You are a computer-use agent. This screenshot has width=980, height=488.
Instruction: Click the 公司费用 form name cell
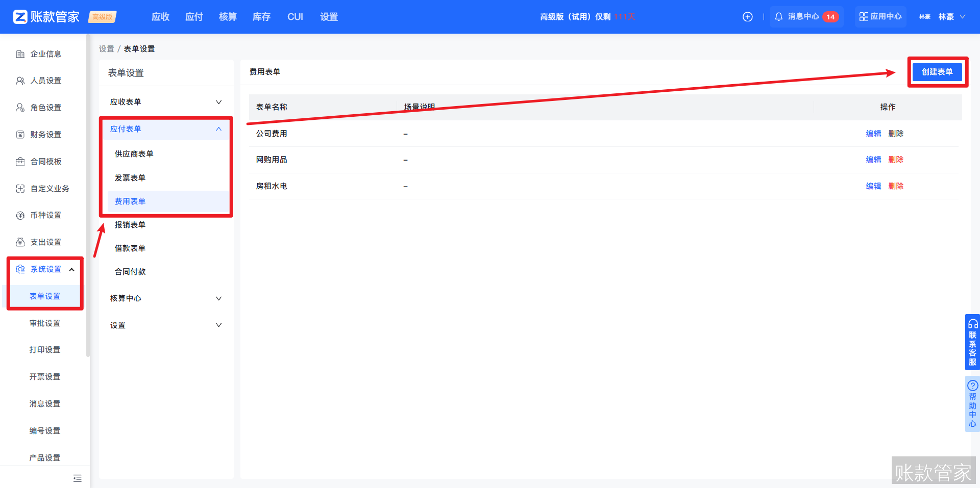pyautogui.click(x=272, y=134)
